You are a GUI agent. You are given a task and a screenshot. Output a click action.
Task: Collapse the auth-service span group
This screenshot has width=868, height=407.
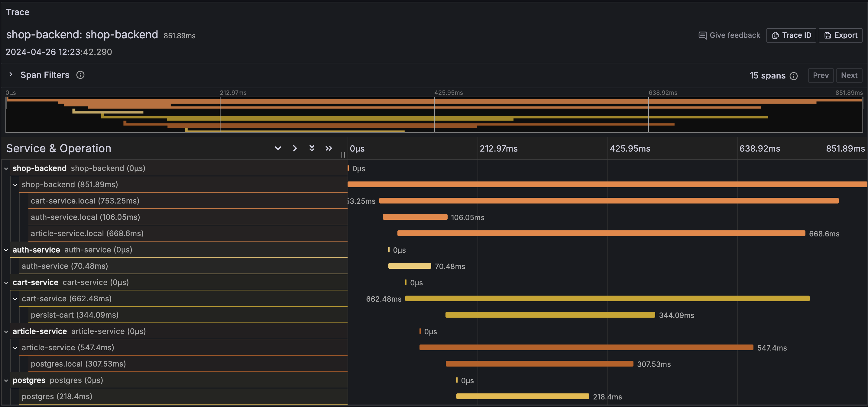coord(6,250)
